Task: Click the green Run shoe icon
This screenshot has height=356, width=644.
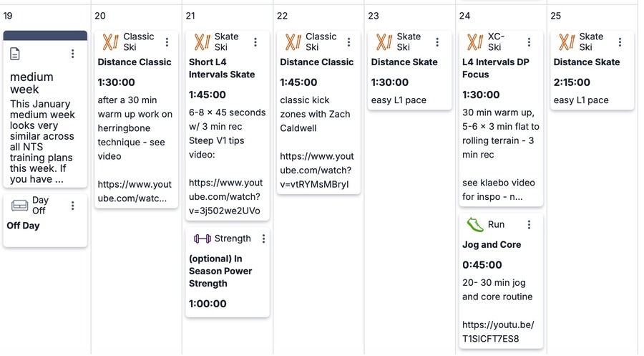Action: click(475, 224)
